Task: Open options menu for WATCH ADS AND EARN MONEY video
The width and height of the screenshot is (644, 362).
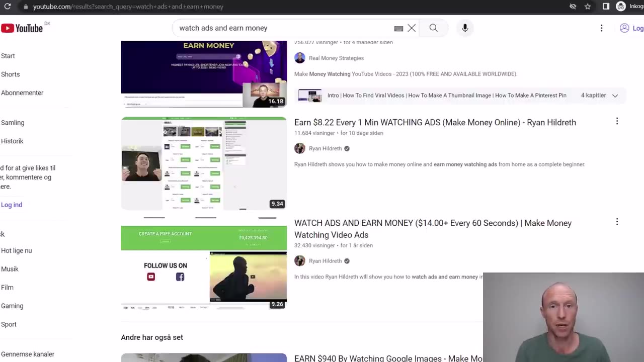Action: pos(617,222)
